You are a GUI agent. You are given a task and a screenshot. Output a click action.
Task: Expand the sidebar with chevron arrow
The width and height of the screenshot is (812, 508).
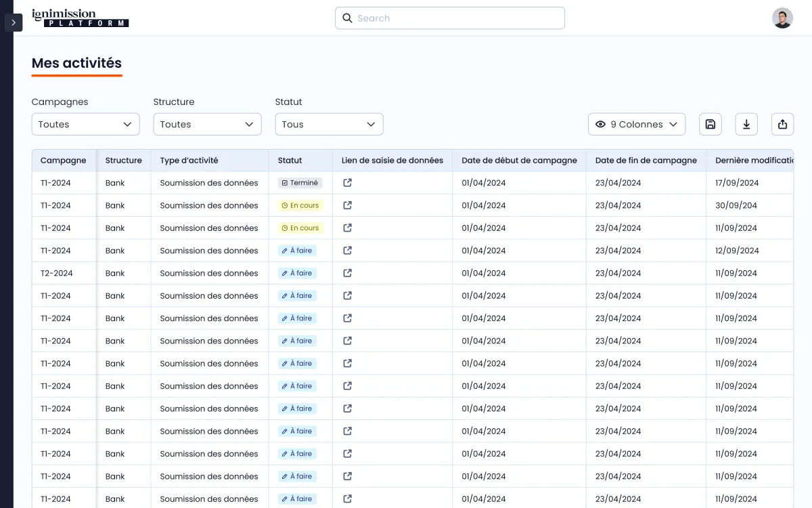[14, 22]
